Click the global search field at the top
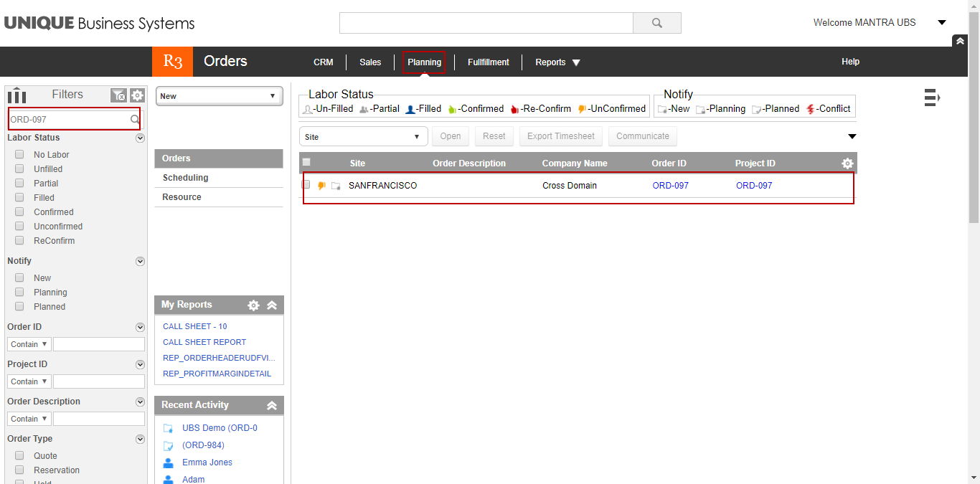 tap(486, 23)
